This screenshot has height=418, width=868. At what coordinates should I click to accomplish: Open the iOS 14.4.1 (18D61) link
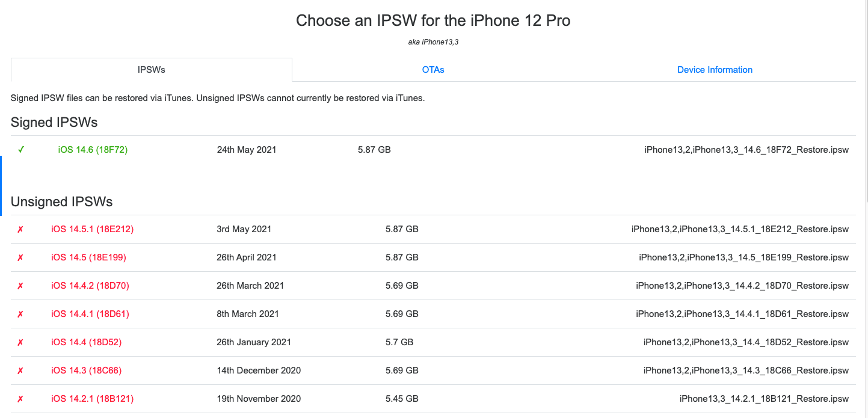pos(90,314)
